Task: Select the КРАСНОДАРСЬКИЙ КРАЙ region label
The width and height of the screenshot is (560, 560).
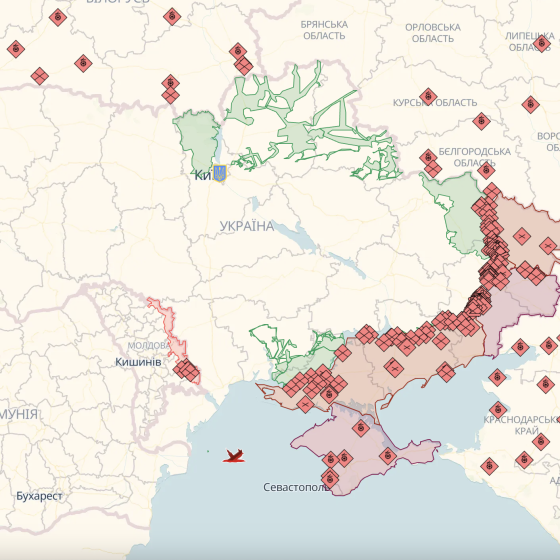Action: (x=521, y=425)
